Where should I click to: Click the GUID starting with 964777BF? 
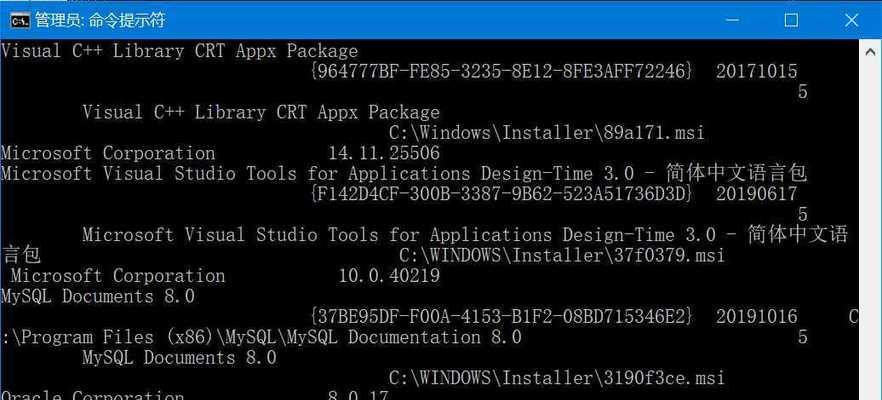pos(502,71)
